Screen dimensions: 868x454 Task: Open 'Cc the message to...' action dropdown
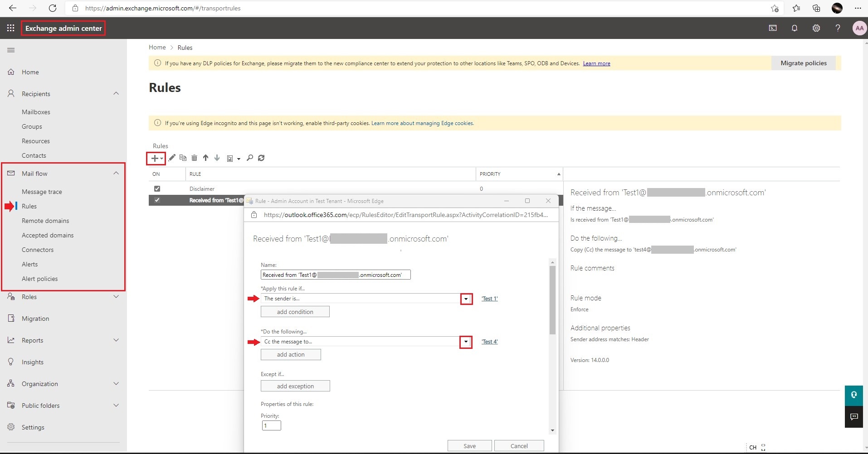pos(466,342)
